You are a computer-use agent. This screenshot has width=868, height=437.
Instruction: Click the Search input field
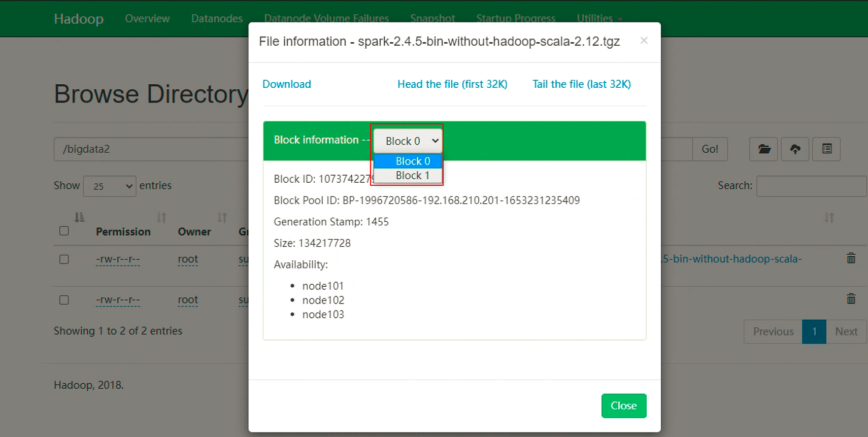[811, 186]
